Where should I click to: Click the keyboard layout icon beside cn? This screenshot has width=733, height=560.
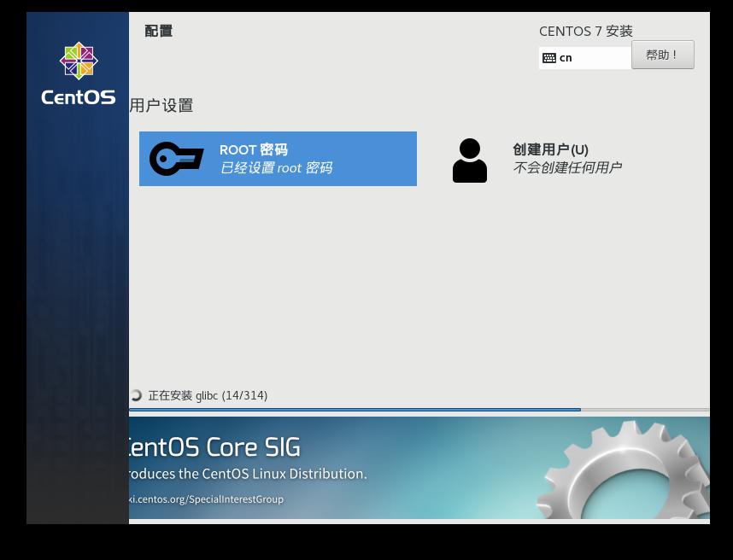548,58
